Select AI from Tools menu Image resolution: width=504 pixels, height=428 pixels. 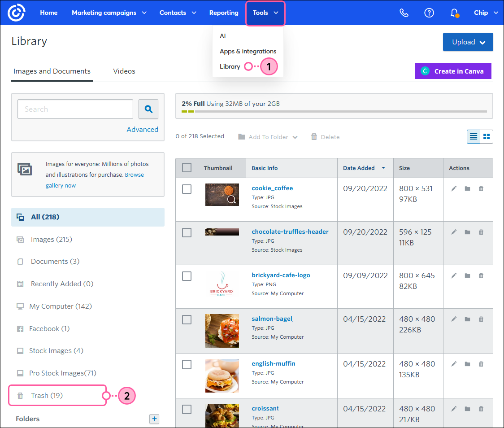tap(223, 36)
